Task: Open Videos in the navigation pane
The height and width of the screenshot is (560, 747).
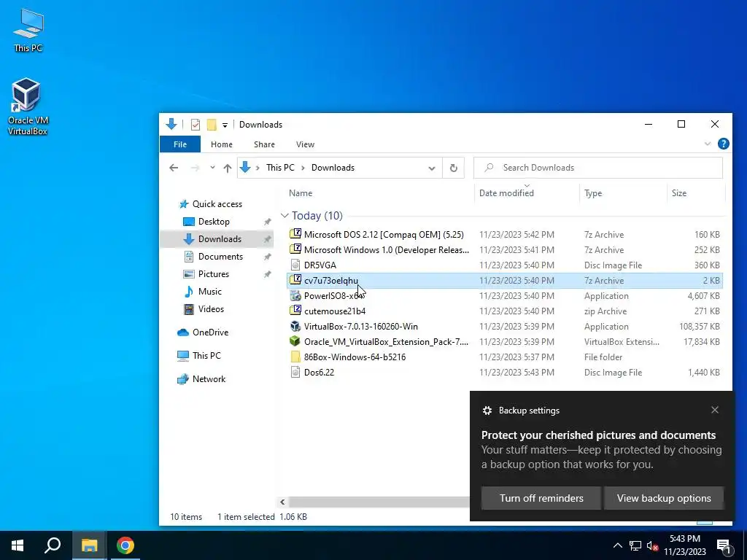Action: (x=211, y=309)
